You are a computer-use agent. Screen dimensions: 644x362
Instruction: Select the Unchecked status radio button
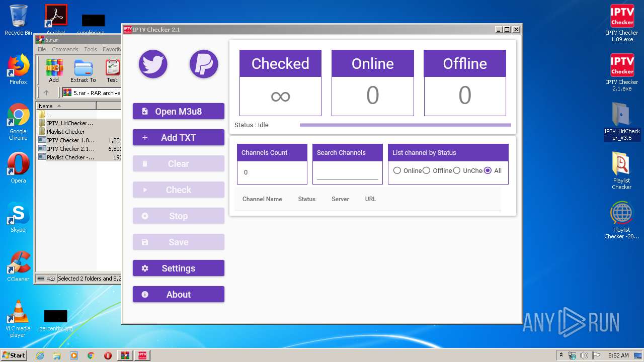[456, 170]
